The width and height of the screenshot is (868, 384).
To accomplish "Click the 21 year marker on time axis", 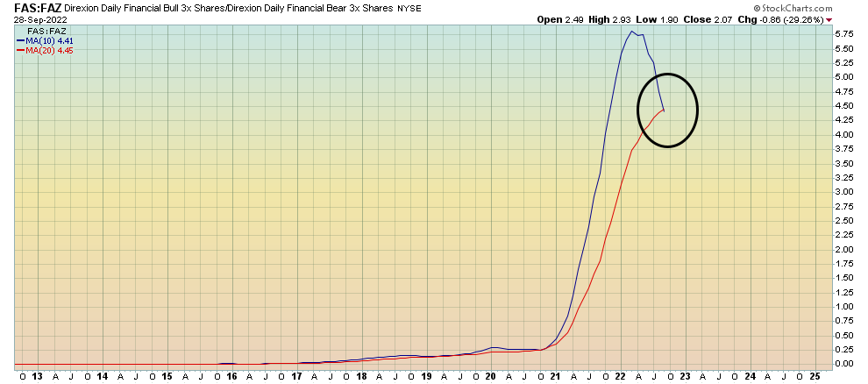I will 554,375.
